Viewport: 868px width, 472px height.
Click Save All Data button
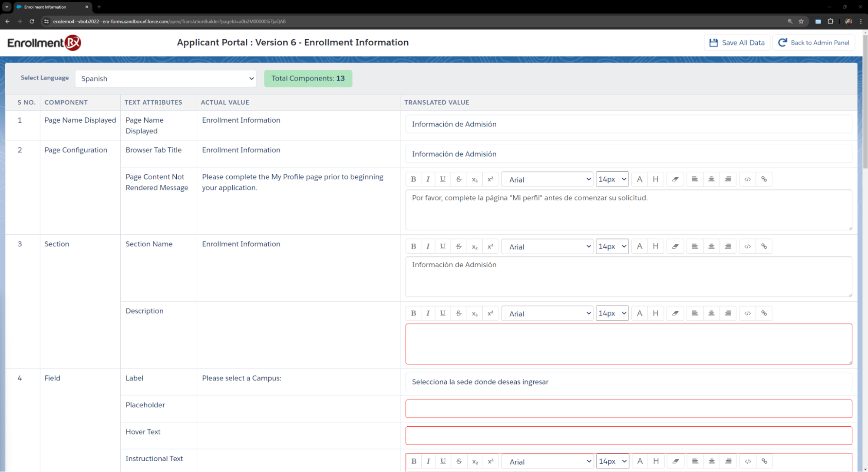(x=737, y=43)
